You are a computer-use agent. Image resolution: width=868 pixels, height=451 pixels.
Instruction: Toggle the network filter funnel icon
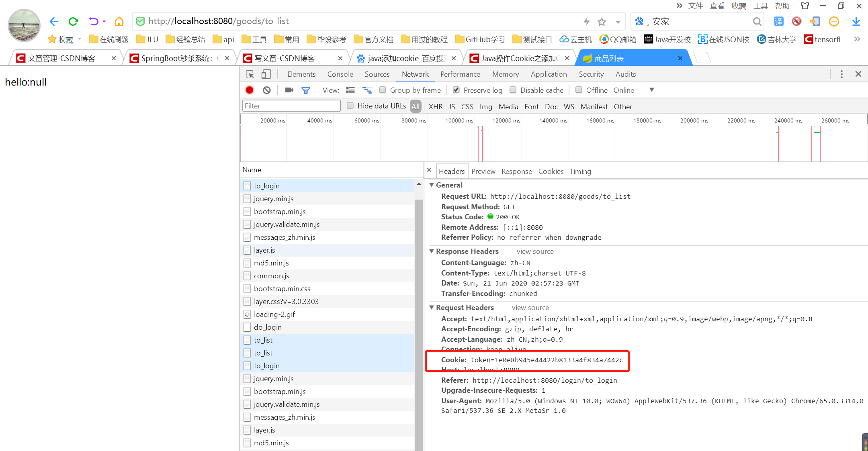coord(306,90)
